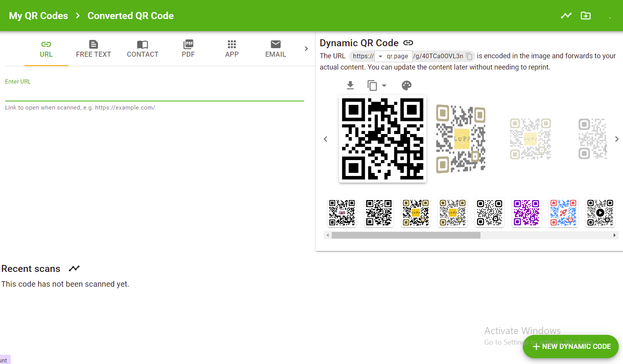Go to previous QR design in carousel
623x364 pixels.
pyautogui.click(x=325, y=139)
